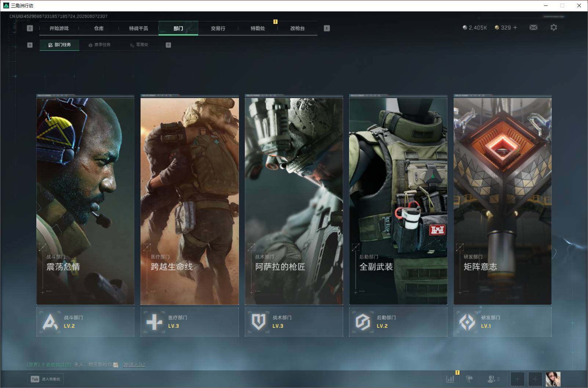Open the 军需处 sub-tab

pyautogui.click(x=139, y=45)
